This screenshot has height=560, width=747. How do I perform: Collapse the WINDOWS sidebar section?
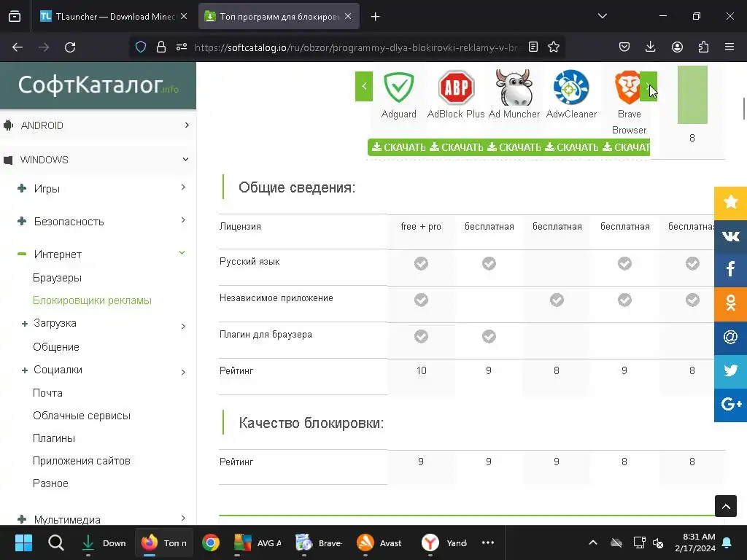[186, 159]
